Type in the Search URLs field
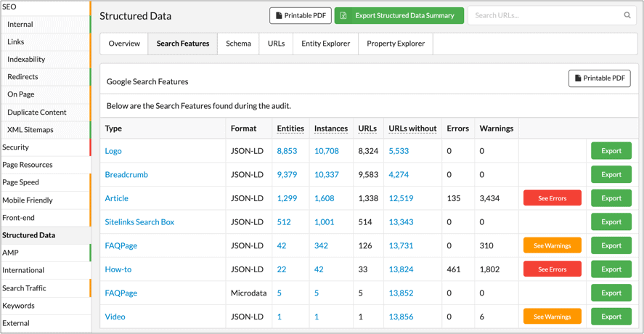The height and width of the screenshot is (334, 644). click(x=545, y=15)
